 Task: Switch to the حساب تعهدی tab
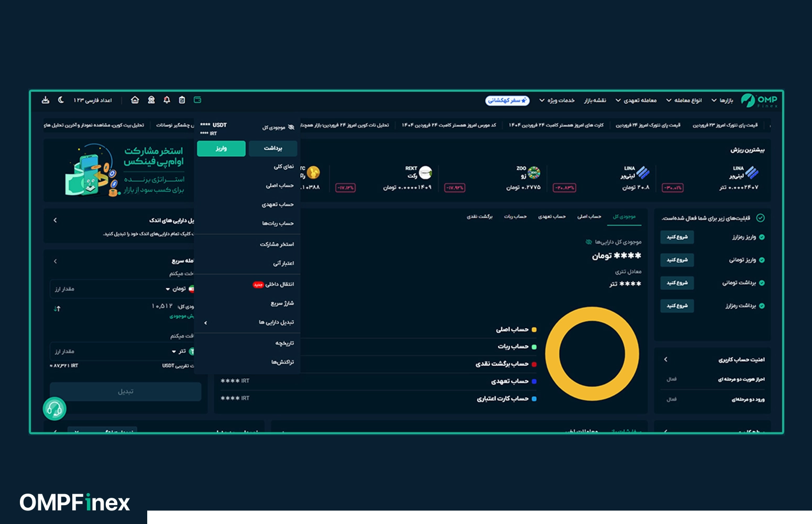[x=552, y=216]
